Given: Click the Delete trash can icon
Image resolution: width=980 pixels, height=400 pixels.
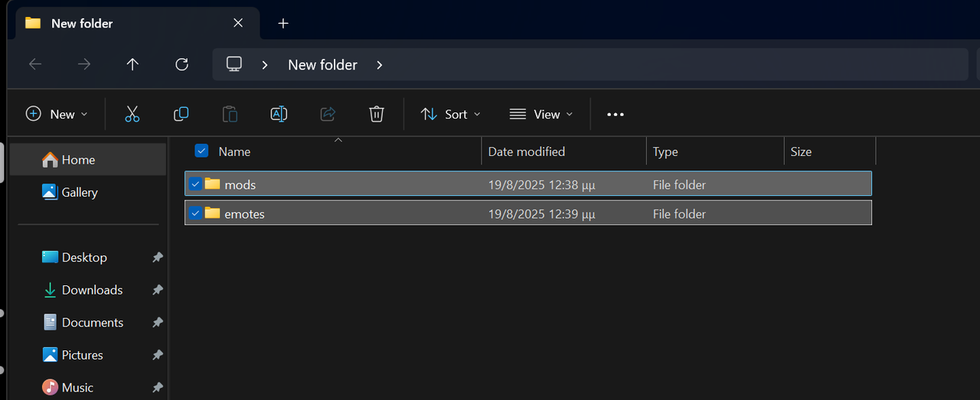Looking at the screenshot, I should point(376,114).
